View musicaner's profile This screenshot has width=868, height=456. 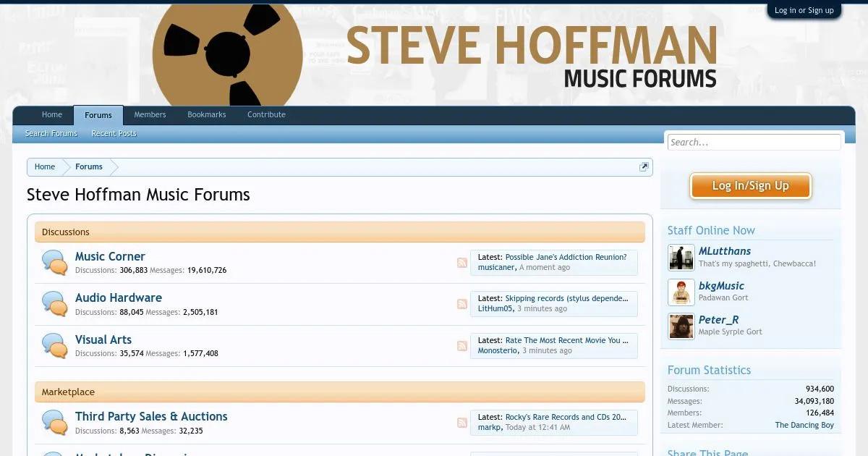[x=496, y=267]
